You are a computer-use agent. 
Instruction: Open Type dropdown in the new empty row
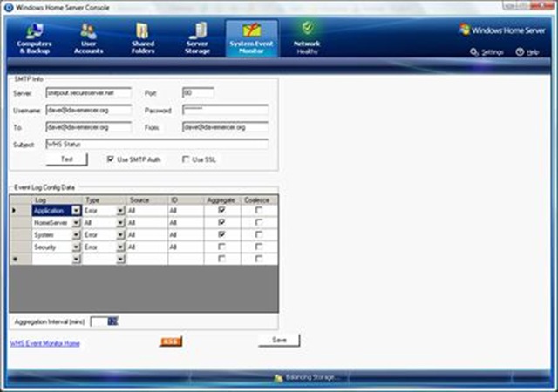click(x=120, y=259)
